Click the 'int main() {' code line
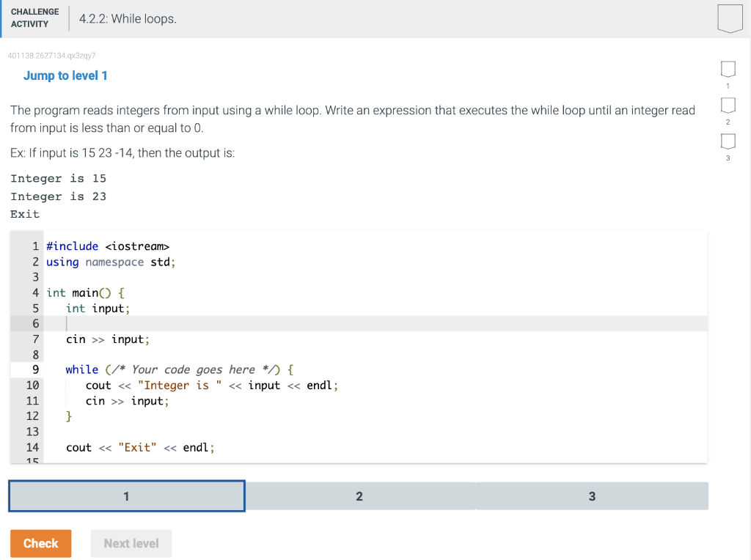The width and height of the screenshot is (751, 560). (x=85, y=293)
